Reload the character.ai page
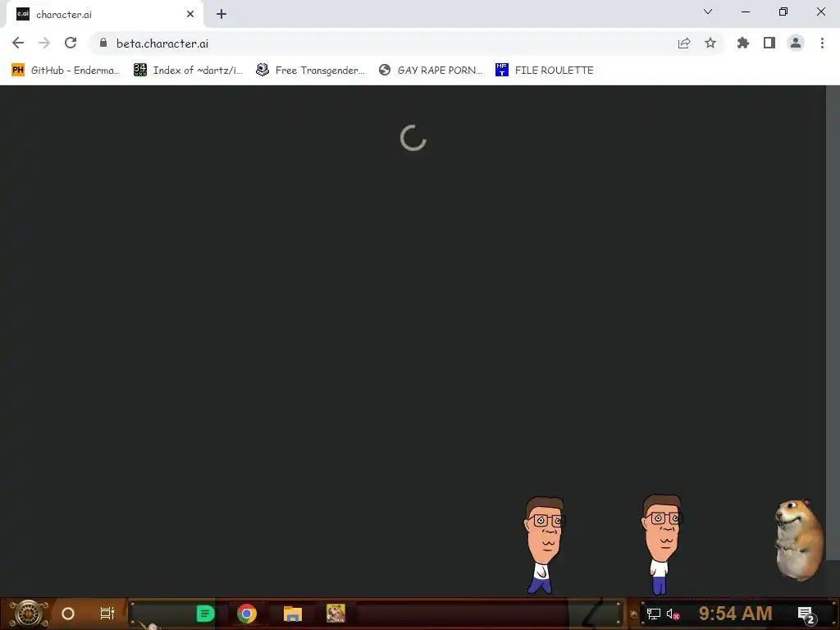 click(x=71, y=43)
